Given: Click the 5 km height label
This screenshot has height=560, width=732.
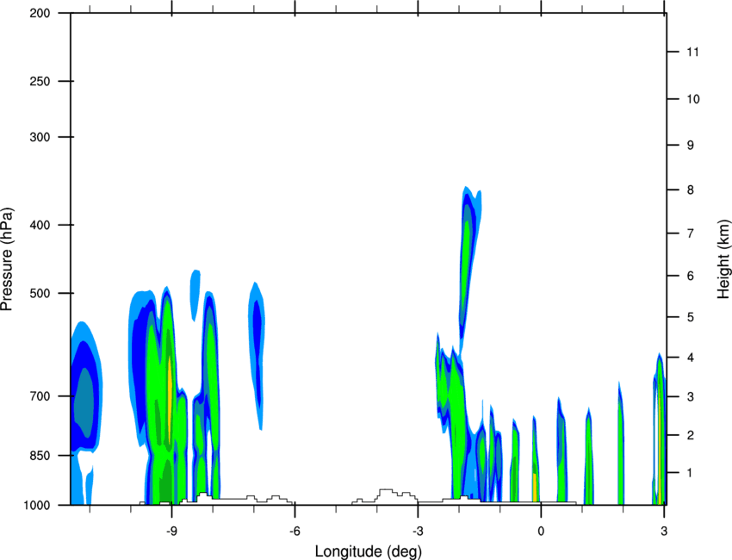Looking at the screenshot, I should click(691, 317).
